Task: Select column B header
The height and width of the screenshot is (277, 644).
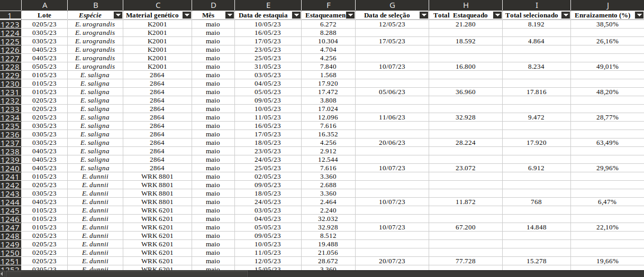Action: coord(95,5)
